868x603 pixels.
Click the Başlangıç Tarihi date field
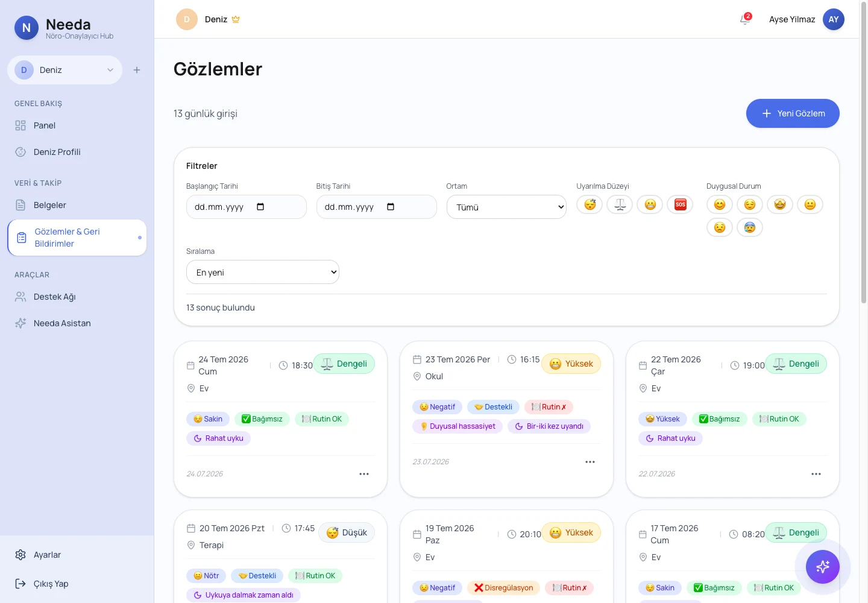(x=247, y=207)
